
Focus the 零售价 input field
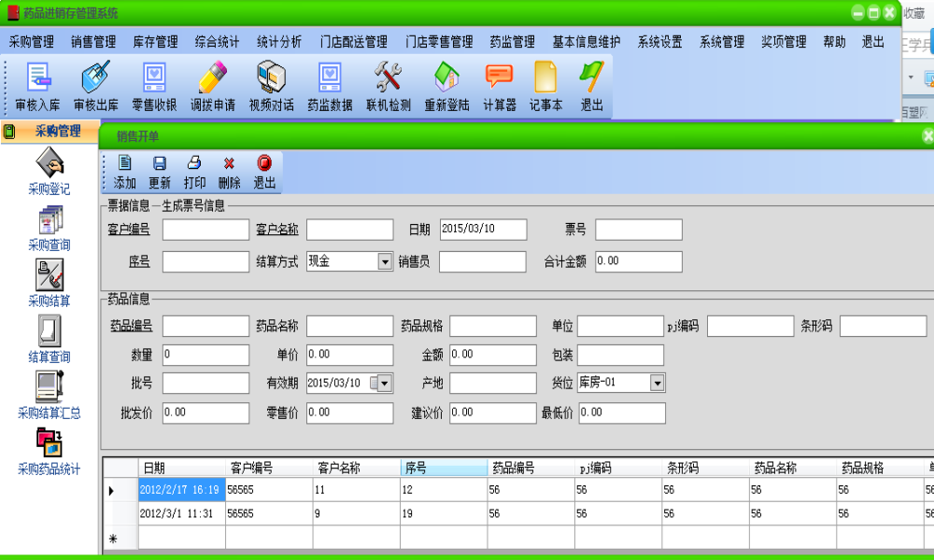pos(349,413)
